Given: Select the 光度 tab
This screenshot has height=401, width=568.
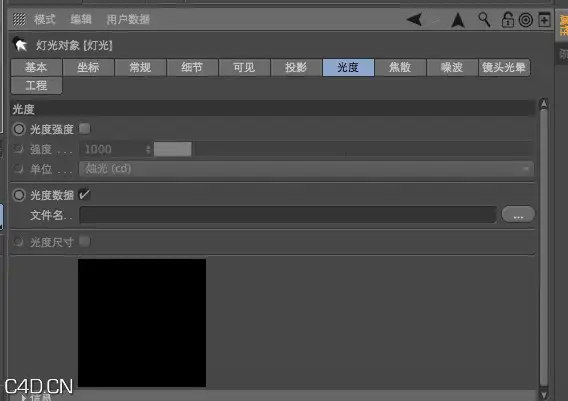Looking at the screenshot, I should [x=348, y=67].
